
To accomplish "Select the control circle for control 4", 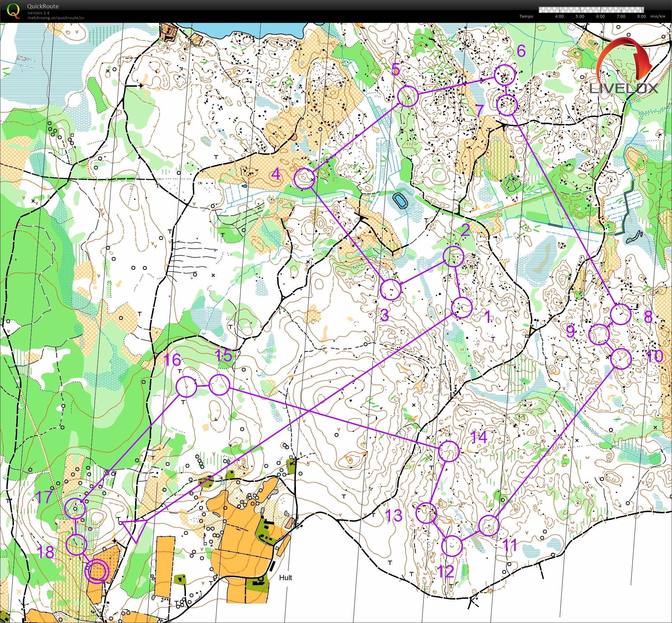I will pos(304,178).
